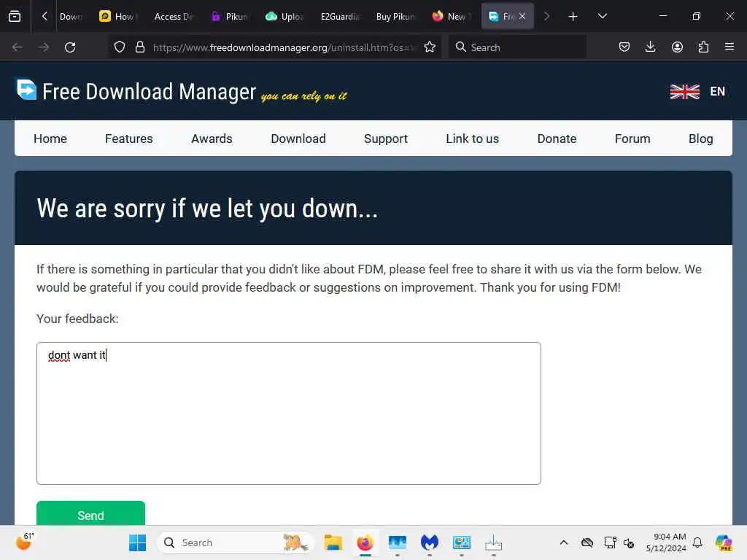Open the Copilot preview icon
The height and width of the screenshot is (560, 747).
tap(724, 542)
